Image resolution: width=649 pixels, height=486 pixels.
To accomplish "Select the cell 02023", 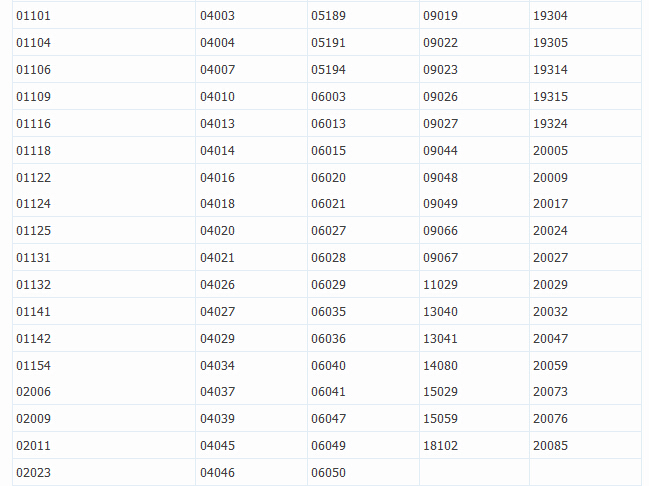I will pyautogui.click(x=33, y=473).
